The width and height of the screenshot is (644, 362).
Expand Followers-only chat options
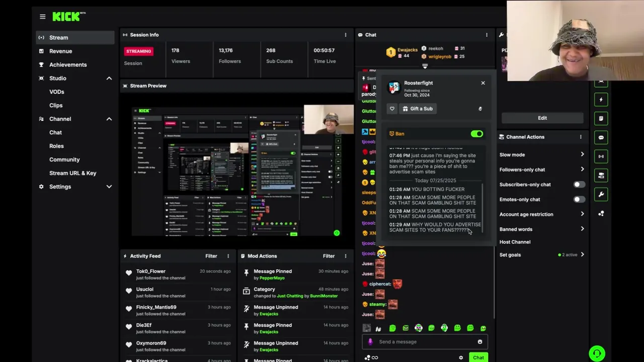[582, 169]
